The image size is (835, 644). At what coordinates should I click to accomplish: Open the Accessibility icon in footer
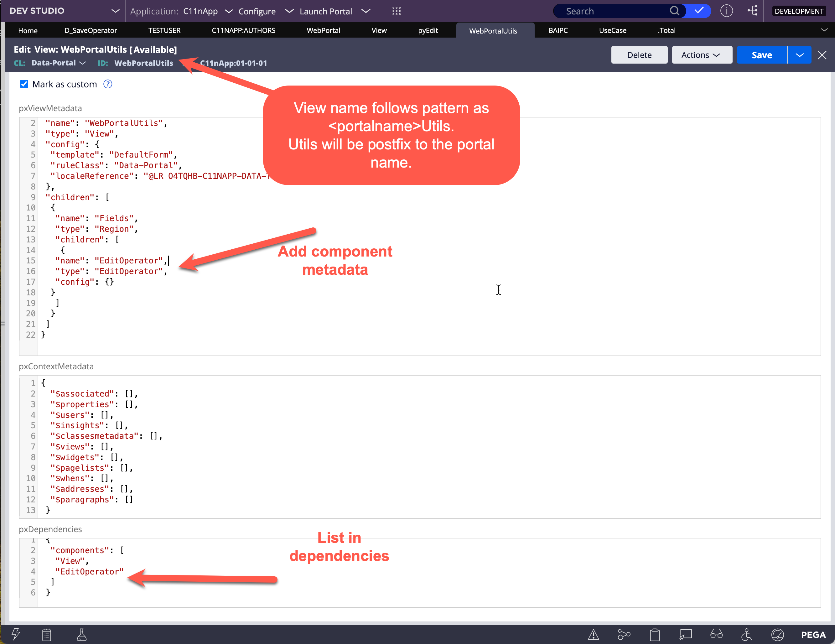[747, 634]
